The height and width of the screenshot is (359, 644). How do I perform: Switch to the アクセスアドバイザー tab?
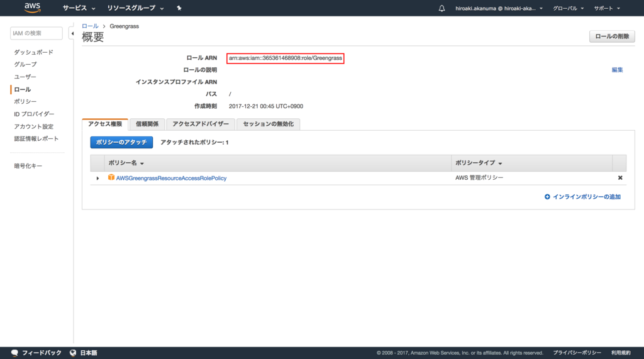pos(201,124)
